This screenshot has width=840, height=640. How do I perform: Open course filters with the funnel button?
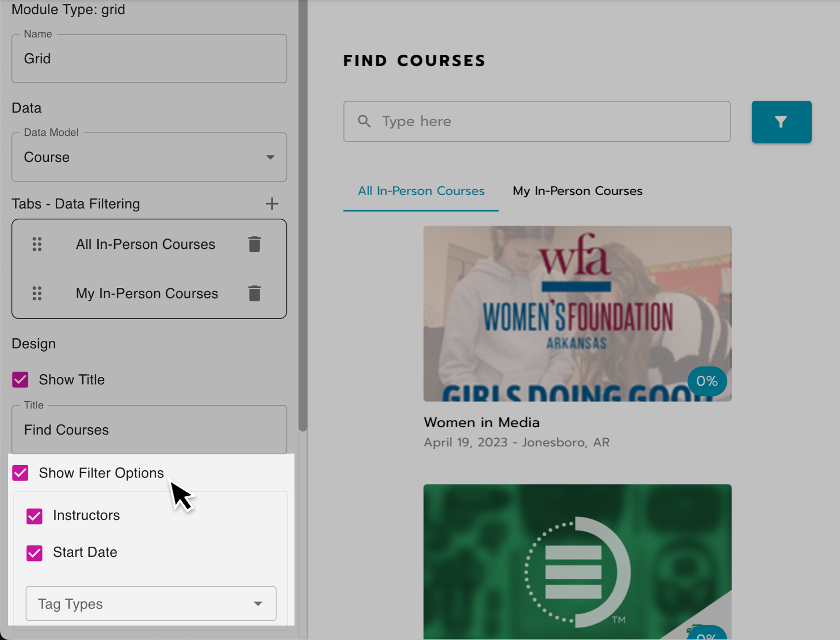point(781,122)
